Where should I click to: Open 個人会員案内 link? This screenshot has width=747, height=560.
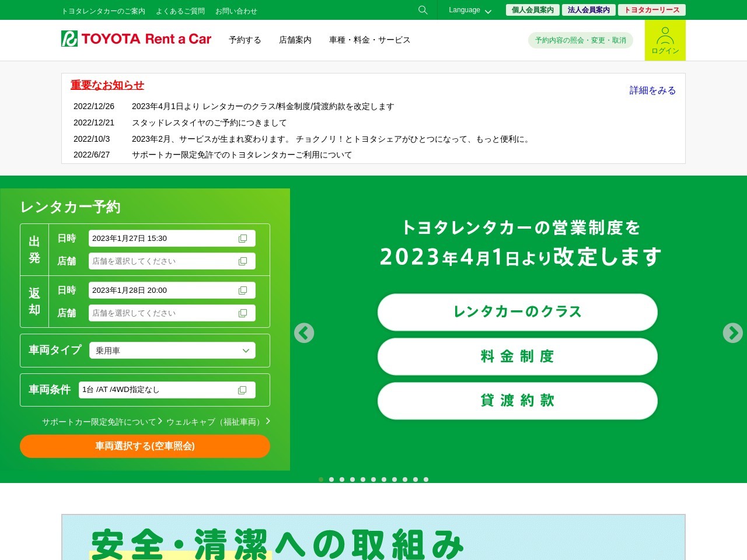click(533, 10)
